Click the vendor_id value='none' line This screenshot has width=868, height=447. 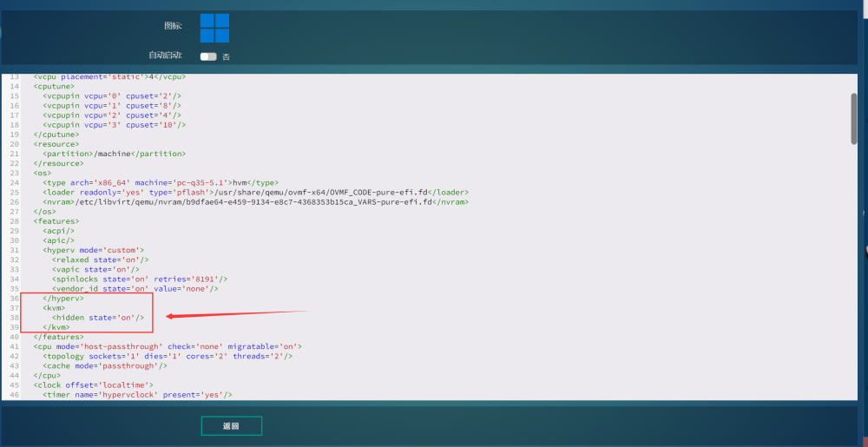(135, 289)
